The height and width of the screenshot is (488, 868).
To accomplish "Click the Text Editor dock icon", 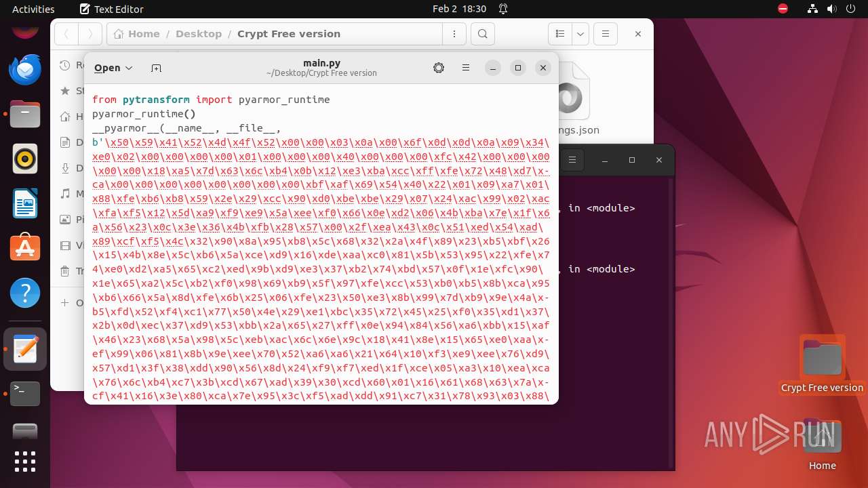I will (25, 349).
